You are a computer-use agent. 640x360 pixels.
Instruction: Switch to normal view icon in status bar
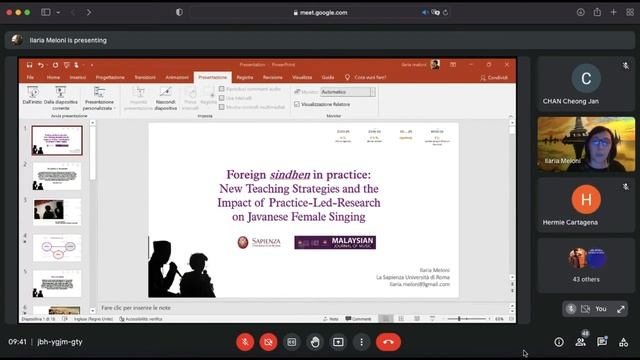386,319
